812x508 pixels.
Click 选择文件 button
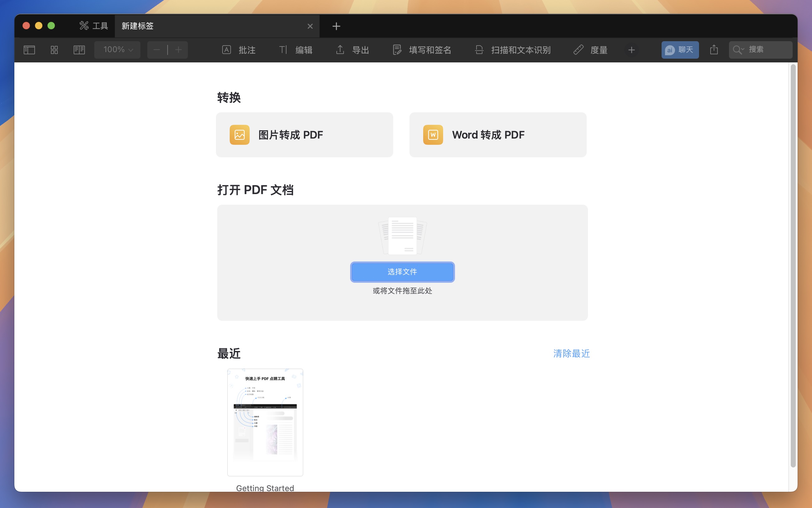click(403, 272)
